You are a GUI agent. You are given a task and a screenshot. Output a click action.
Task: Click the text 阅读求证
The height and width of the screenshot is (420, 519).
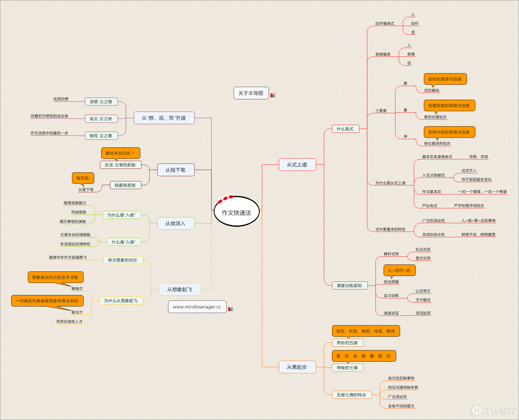(x=391, y=313)
